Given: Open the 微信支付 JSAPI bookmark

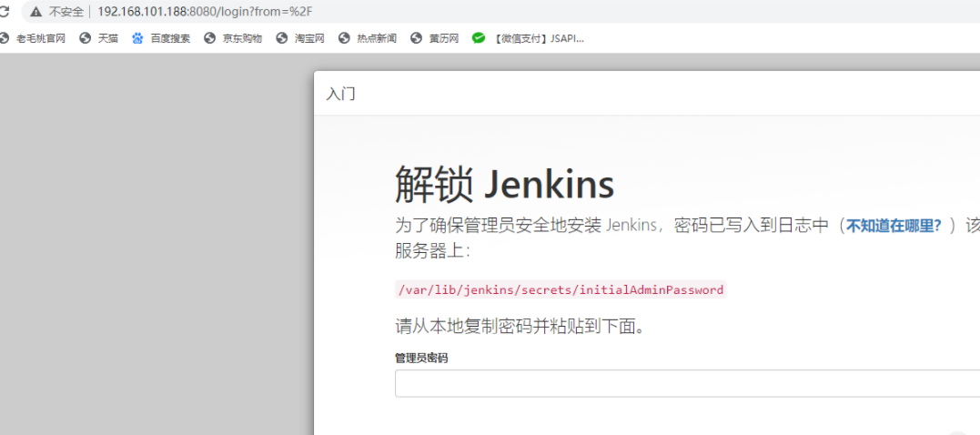Looking at the screenshot, I should click(530, 38).
